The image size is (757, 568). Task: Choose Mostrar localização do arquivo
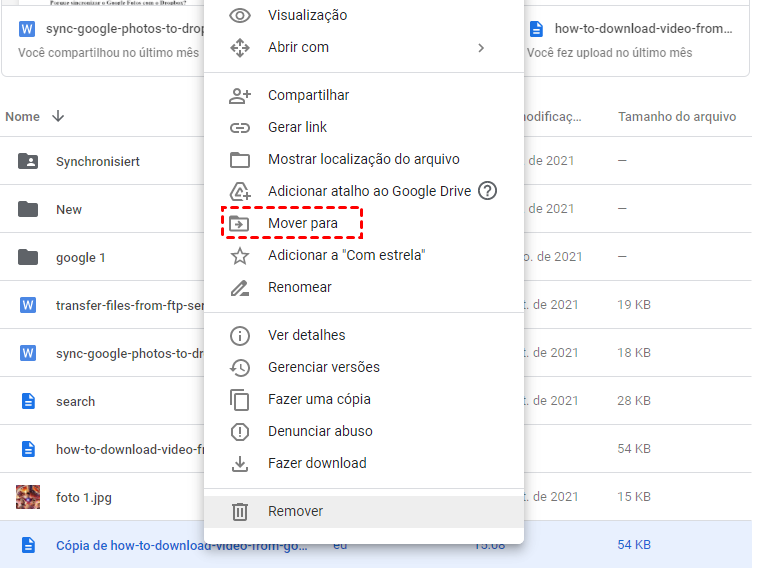pos(363,159)
